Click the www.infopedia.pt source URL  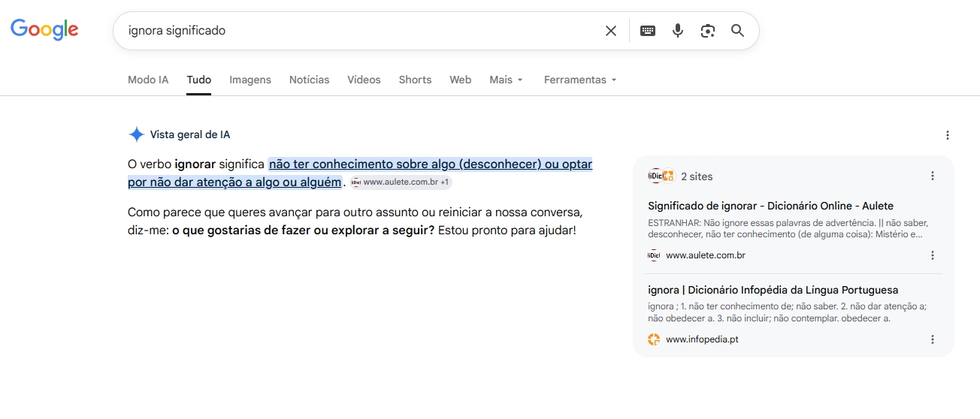pos(702,339)
